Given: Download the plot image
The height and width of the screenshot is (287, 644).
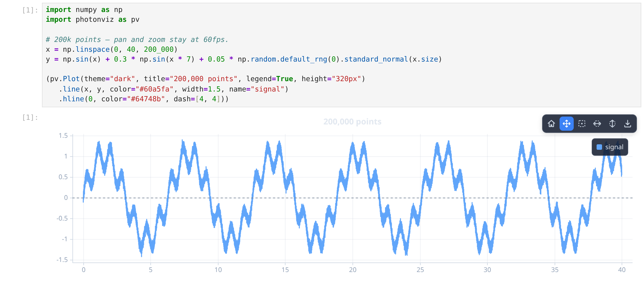Looking at the screenshot, I should coord(628,124).
